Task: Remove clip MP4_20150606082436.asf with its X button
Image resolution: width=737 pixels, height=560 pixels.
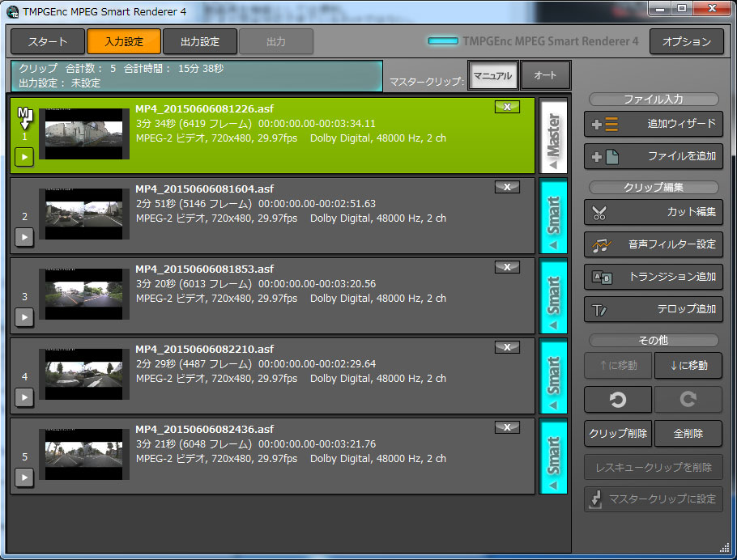Action: 507,427
